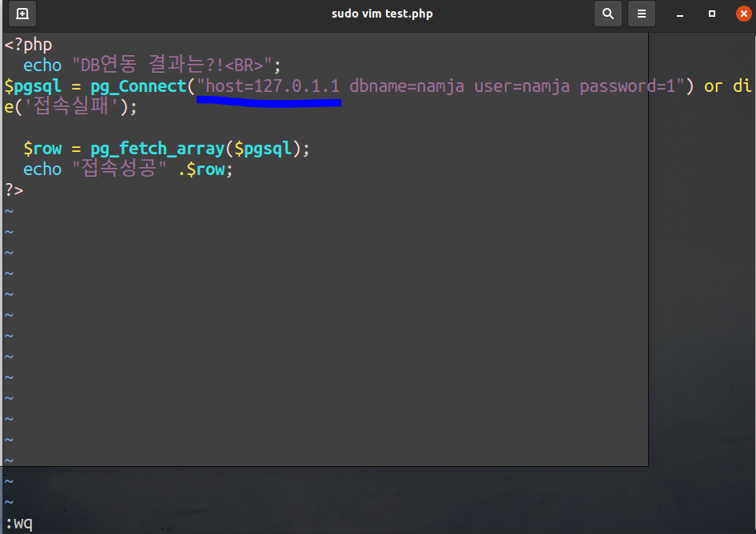
Task: Click 'dbname=namja' in connection string
Action: (x=407, y=87)
